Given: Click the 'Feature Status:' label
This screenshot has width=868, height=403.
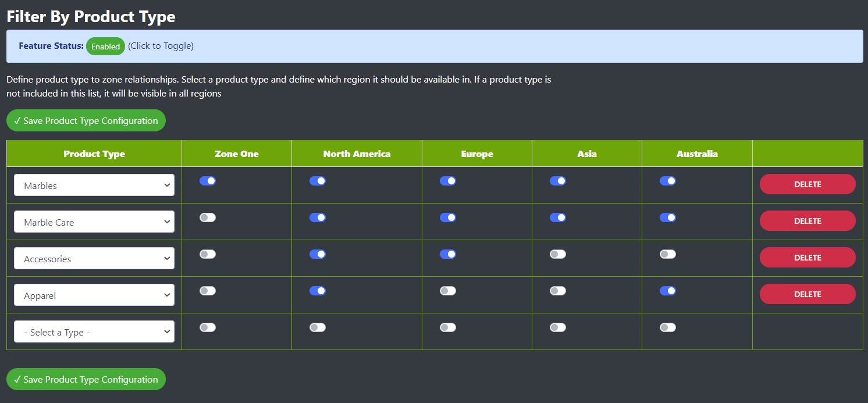Looking at the screenshot, I should [51, 46].
